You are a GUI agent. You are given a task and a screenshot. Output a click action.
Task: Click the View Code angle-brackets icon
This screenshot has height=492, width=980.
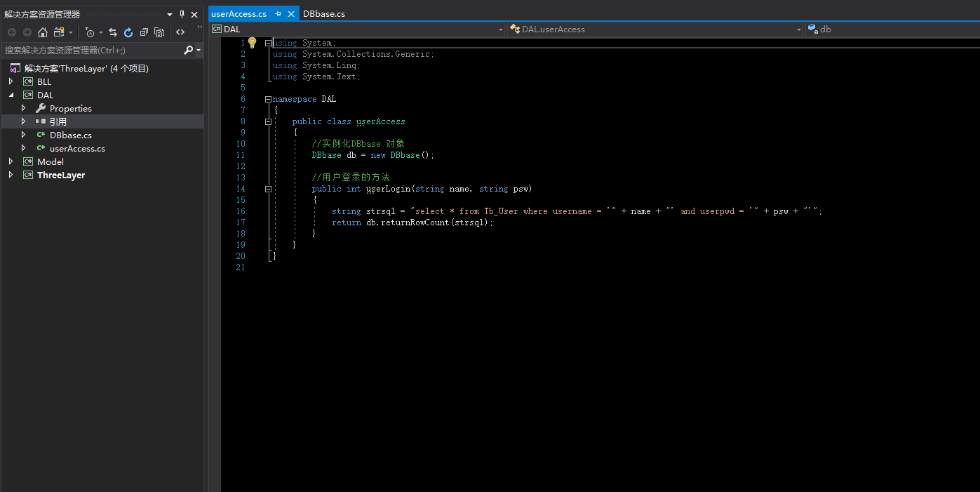pos(180,32)
